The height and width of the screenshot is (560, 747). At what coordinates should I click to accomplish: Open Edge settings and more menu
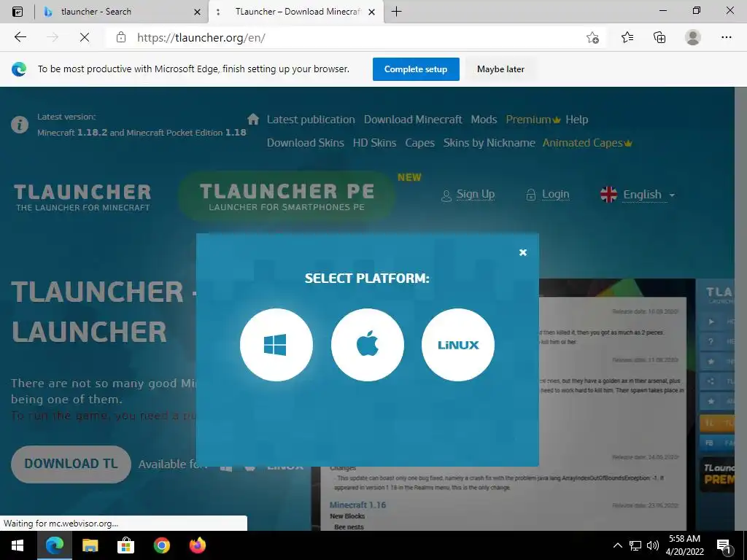[x=726, y=37]
